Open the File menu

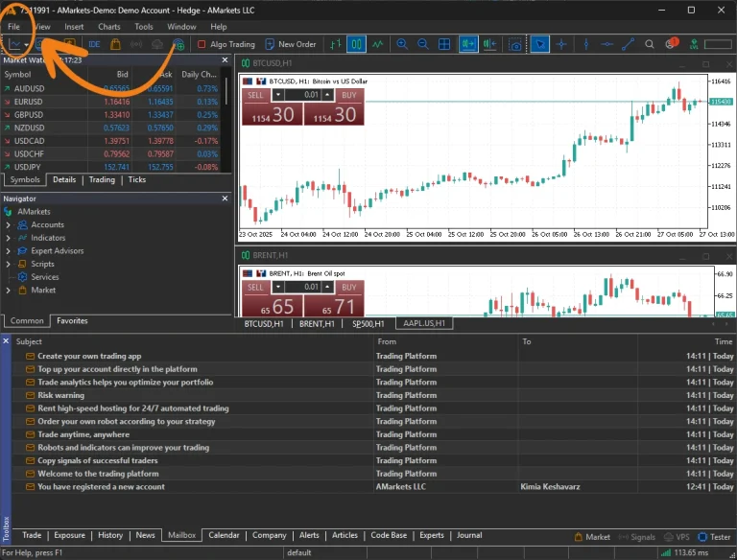[x=13, y=27]
